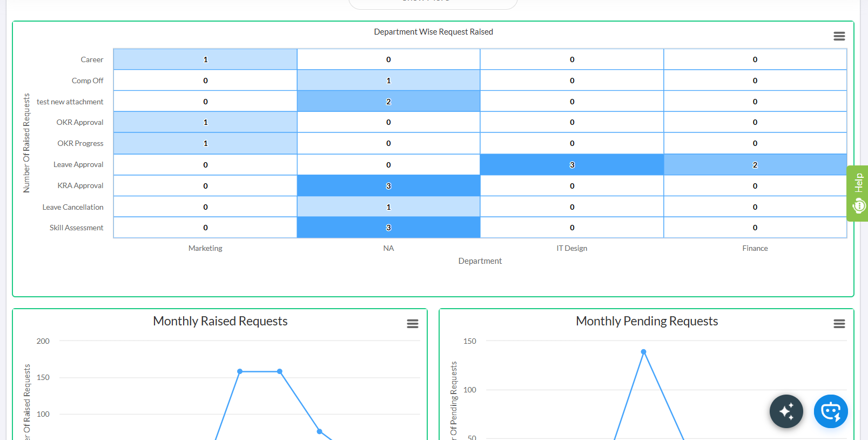Screen dimensions: 868x440
Task: Click test new attachment NA cell
Action: pos(388,102)
